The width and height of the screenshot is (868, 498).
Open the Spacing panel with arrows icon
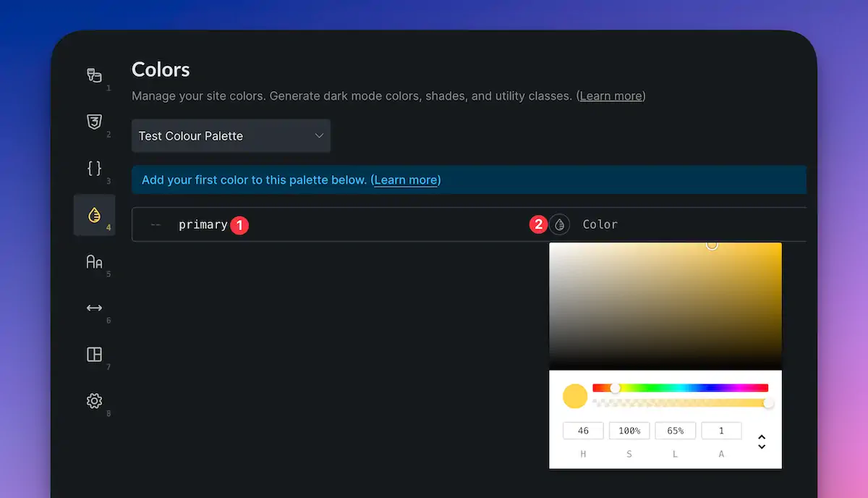pyautogui.click(x=94, y=308)
